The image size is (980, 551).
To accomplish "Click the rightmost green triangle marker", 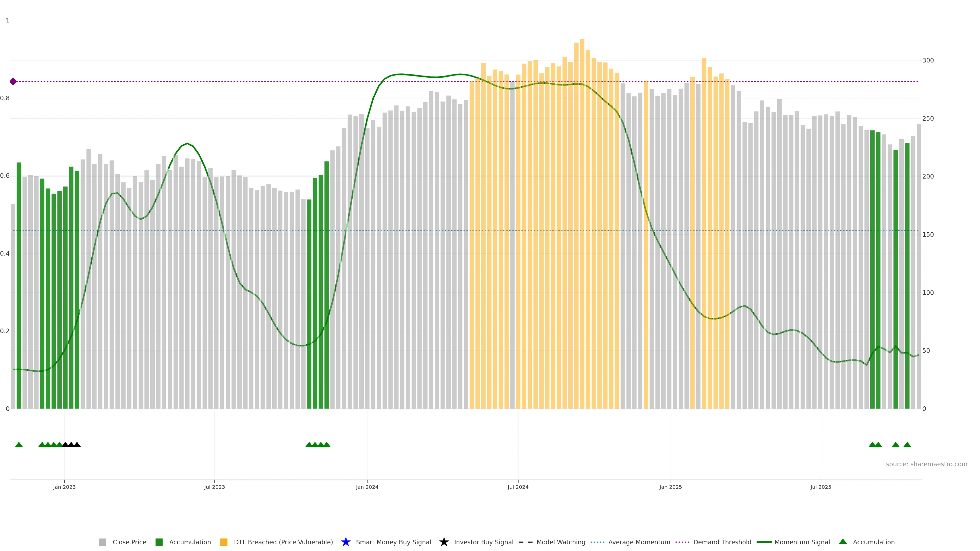I will pyautogui.click(x=907, y=445).
